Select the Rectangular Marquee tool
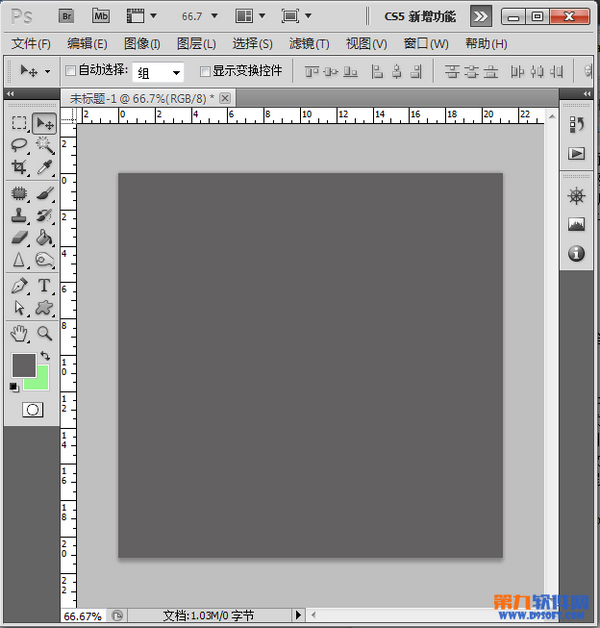 coord(19,123)
